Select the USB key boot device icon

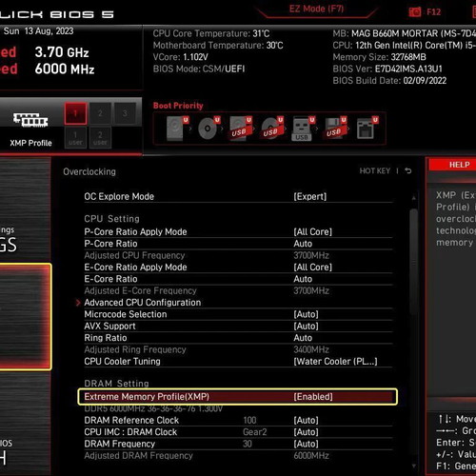(x=303, y=128)
